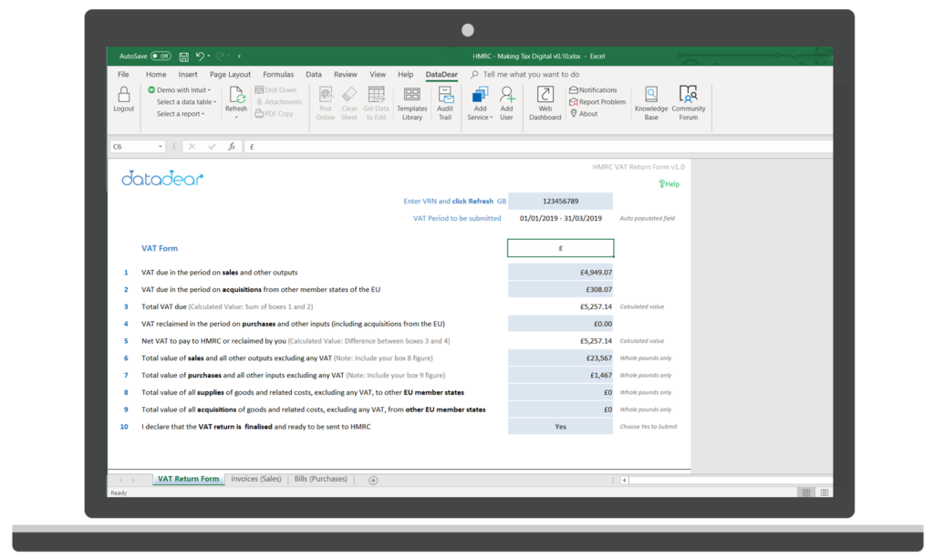The height and width of the screenshot is (560, 934).
Task: Click the VAT period 01/01/2019 - 31/03/2019 cell
Action: [x=561, y=219]
